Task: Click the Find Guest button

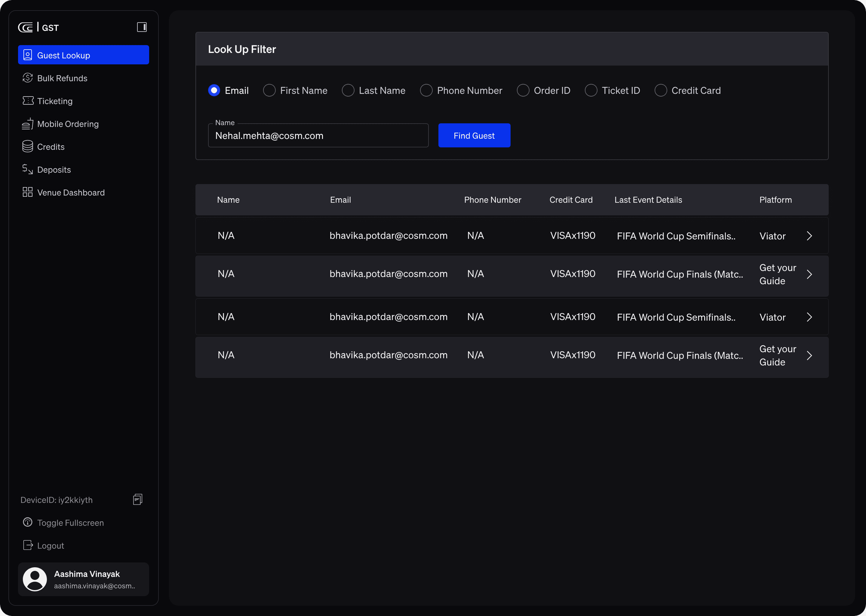Action: click(474, 135)
